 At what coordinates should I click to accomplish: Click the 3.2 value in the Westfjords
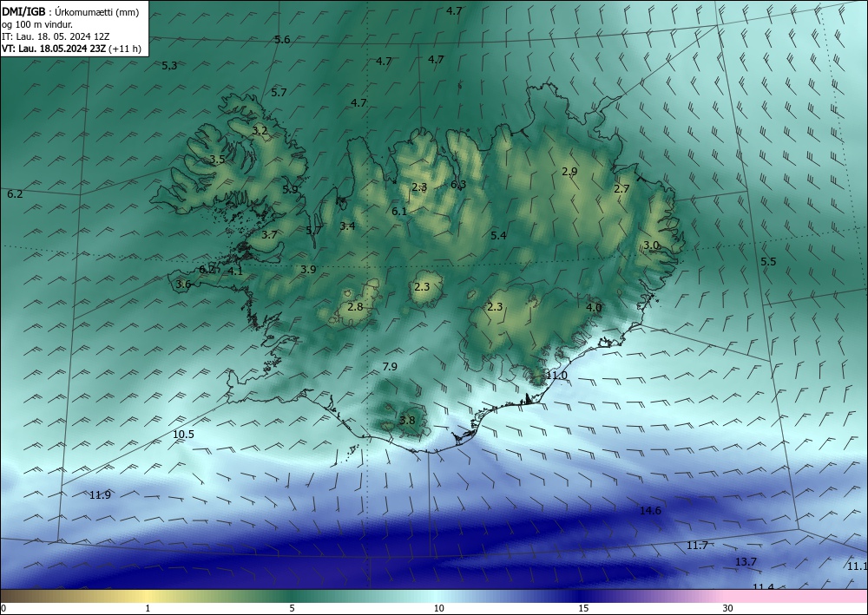click(x=260, y=130)
